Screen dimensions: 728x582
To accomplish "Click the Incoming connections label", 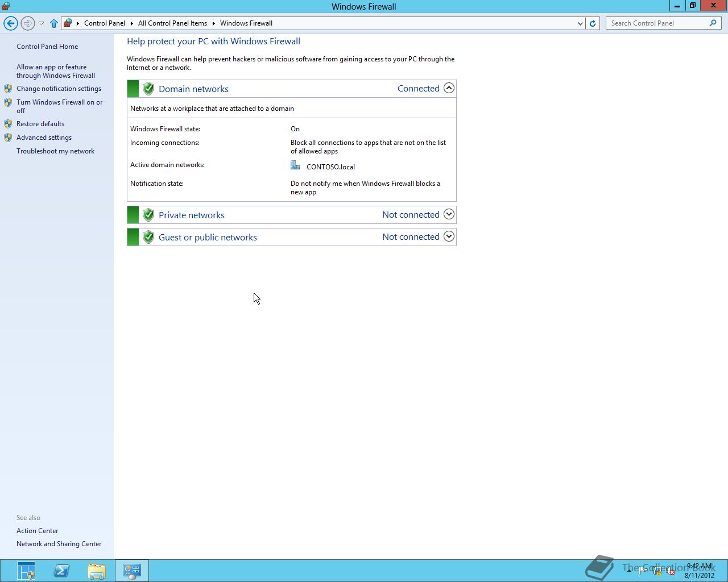I will pyautogui.click(x=164, y=143).
